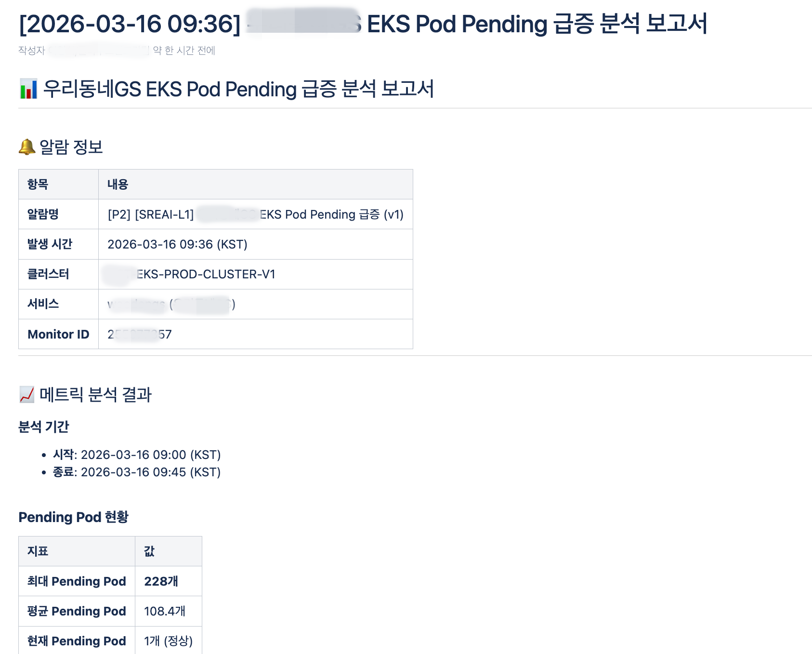Viewport: 812px width, 654px height.
Task: Select the 우리동네GS EKS Pod Pending heading text
Action: pyautogui.click(x=239, y=90)
